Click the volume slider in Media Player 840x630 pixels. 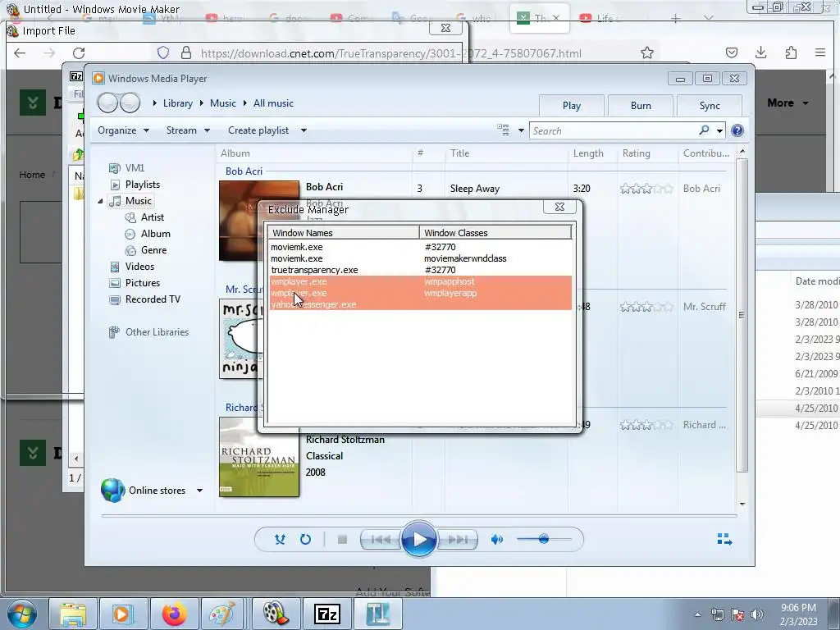coord(544,539)
